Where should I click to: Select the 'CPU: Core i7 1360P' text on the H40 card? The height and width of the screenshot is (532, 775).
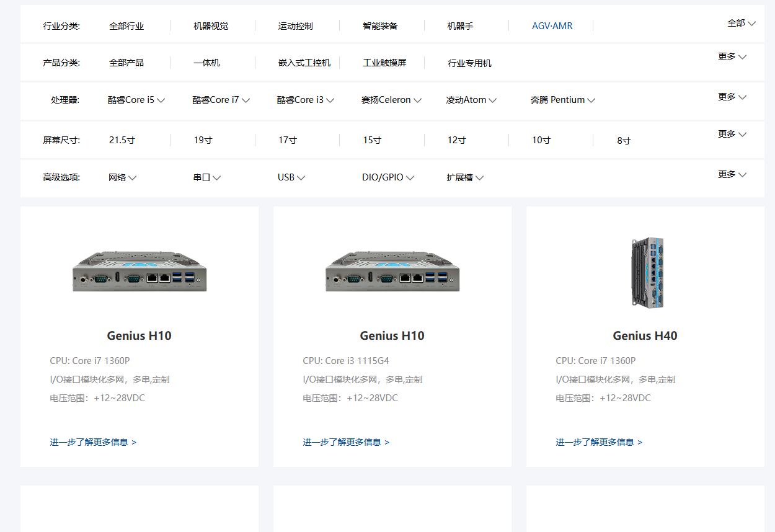point(596,361)
